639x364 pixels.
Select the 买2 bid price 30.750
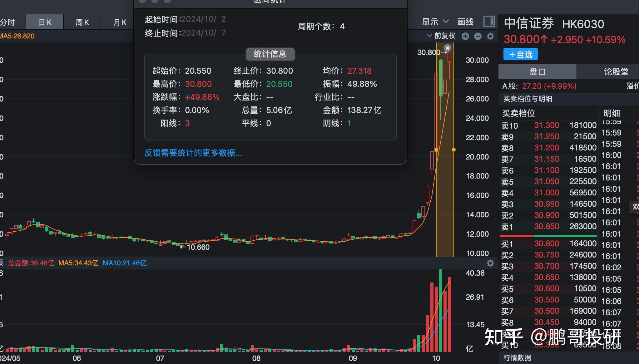click(547, 255)
